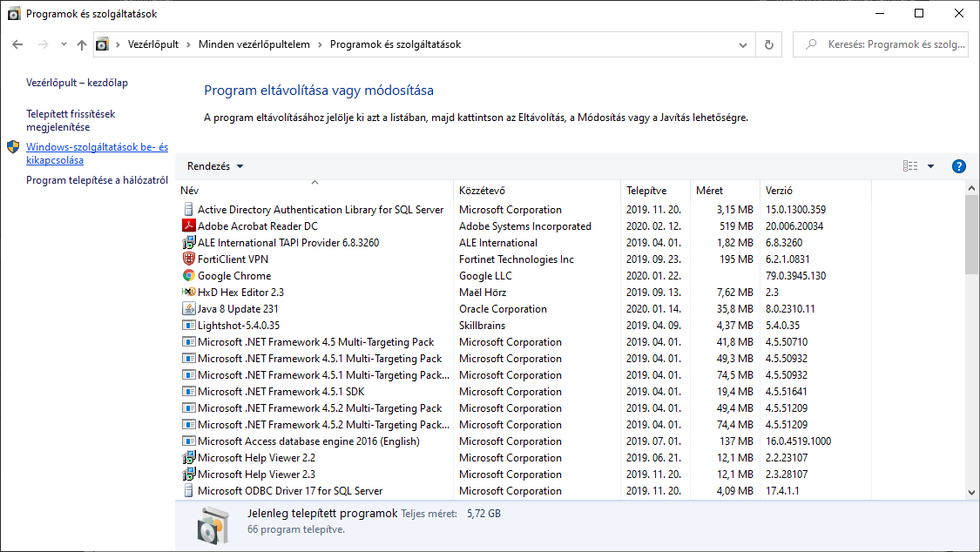Select the Microsoft Access database engine 2016 icon
This screenshot has width=980, height=552.
188,441
